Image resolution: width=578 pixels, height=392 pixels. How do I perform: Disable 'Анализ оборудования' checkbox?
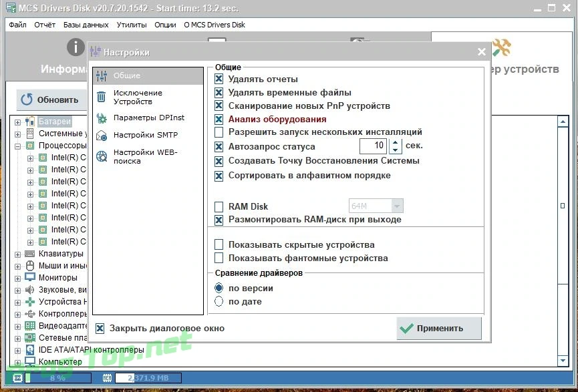[219, 119]
